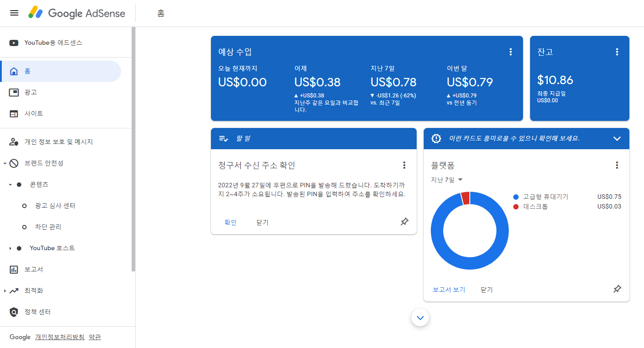Collapse the 콘텐츠 tree arrow
Viewport: 644px width, 348px height.
pyautogui.click(x=10, y=185)
